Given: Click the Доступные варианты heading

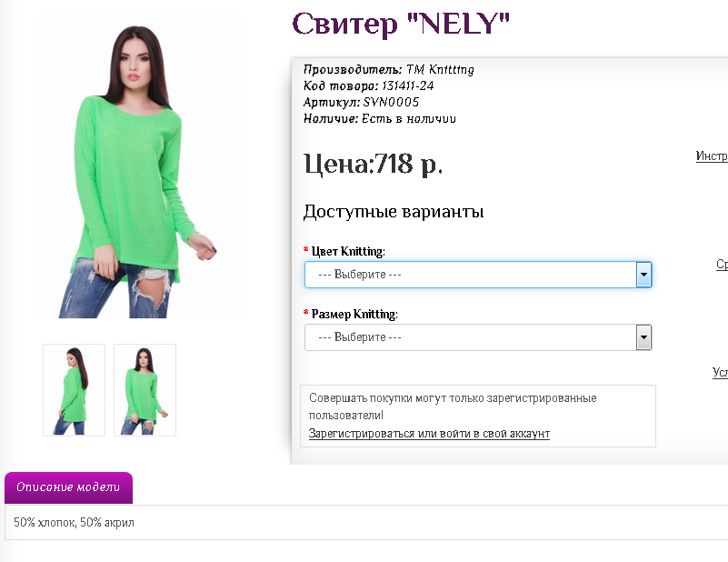Looking at the screenshot, I should pyautogui.click(x=393, y=212).
